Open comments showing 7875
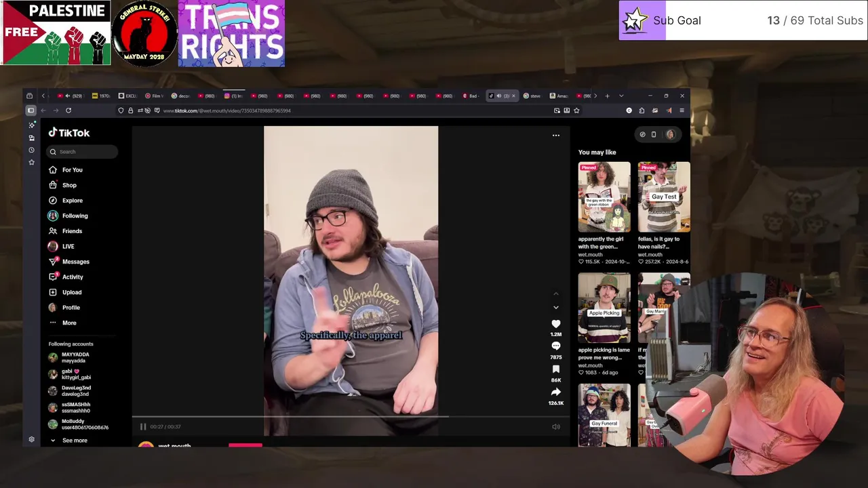 tap(556, 346)
